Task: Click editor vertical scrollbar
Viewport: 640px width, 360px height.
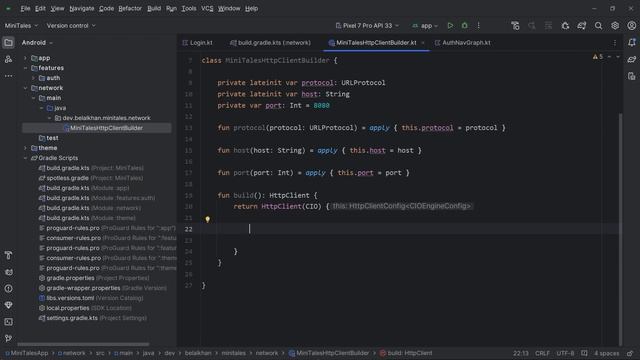Action: 620,229
